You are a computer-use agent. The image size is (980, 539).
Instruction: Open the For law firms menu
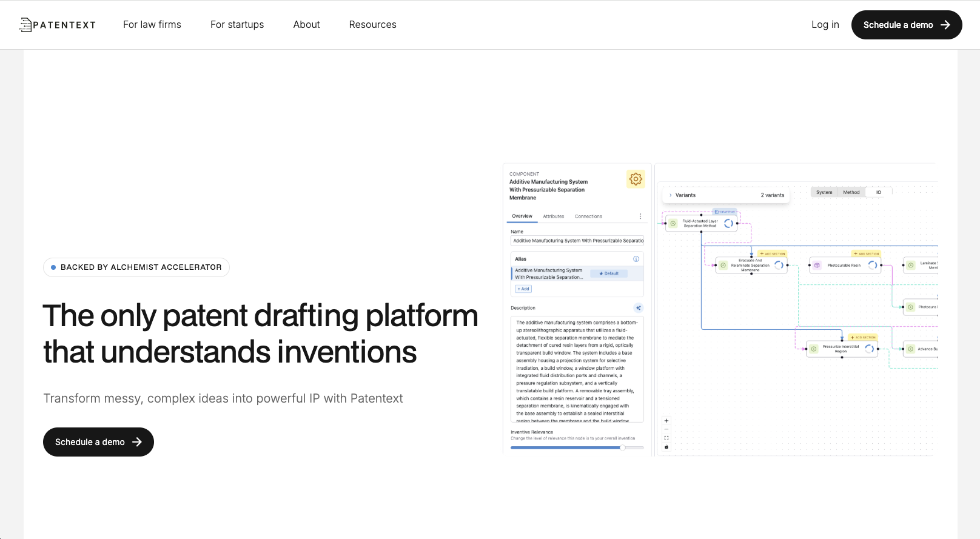pos(152,25)
